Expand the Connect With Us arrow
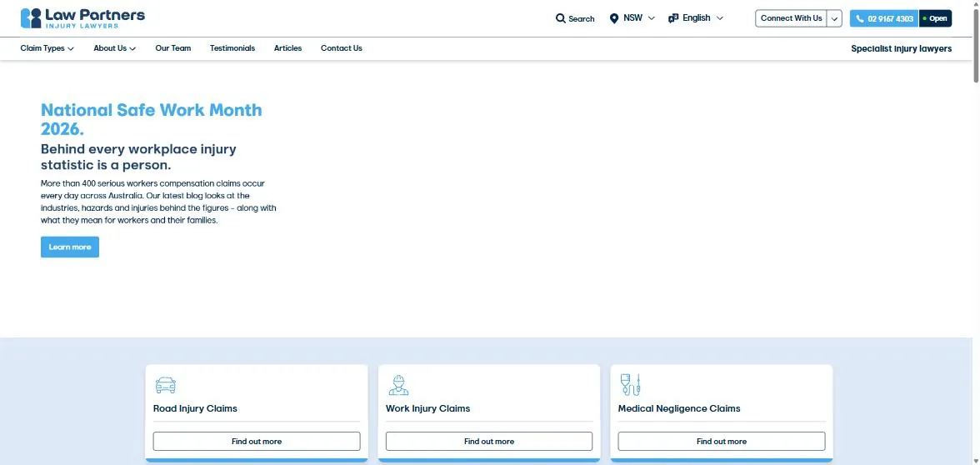This screenshot has width=980, height=465. tap(834, 18)
